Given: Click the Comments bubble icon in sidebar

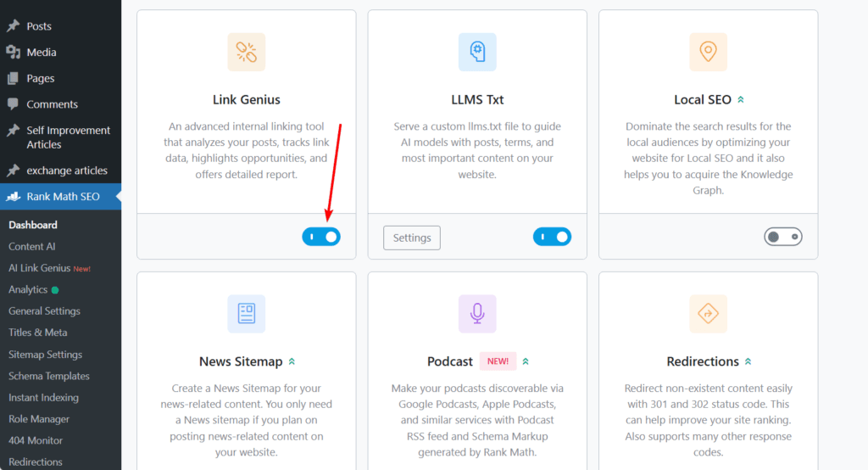Looking at the screenshot, I should click(x=13, y=104).
